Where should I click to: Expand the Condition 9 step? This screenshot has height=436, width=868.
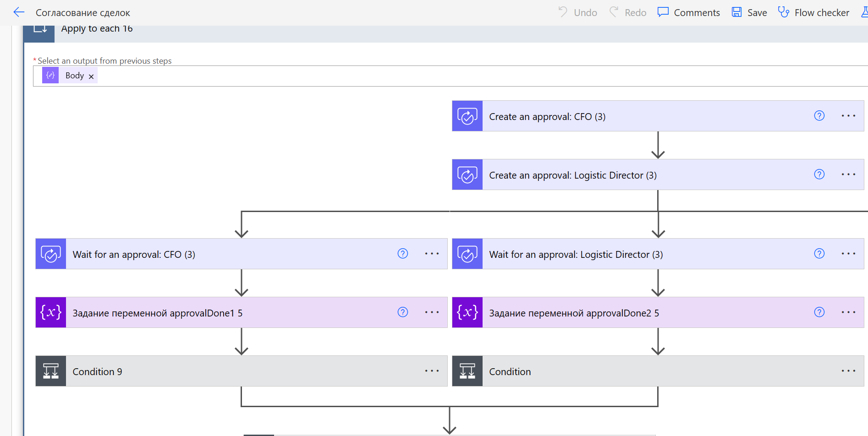tap(229, 371)
